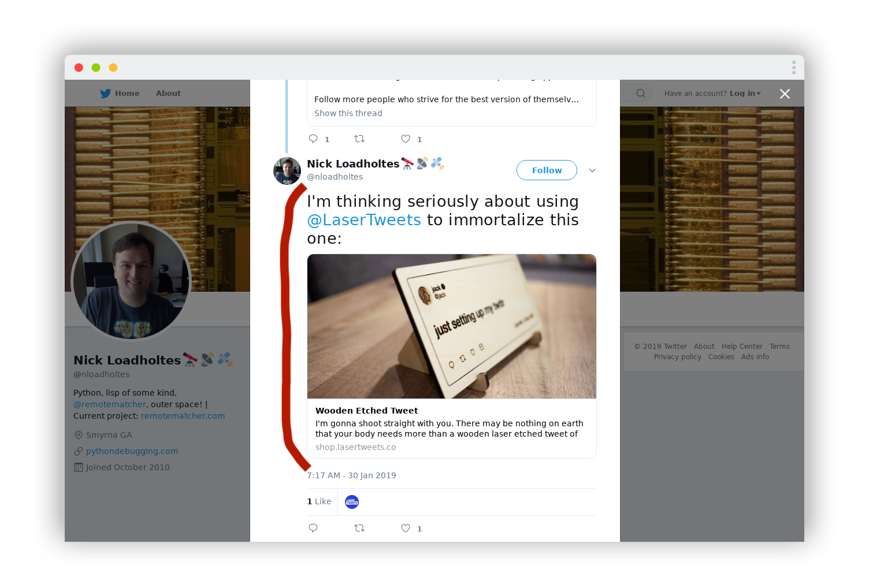The height and width of the screenshot is (588, 869).
Task: Click the Wooden Etched Tweet title
Action: tap(367, 411)
